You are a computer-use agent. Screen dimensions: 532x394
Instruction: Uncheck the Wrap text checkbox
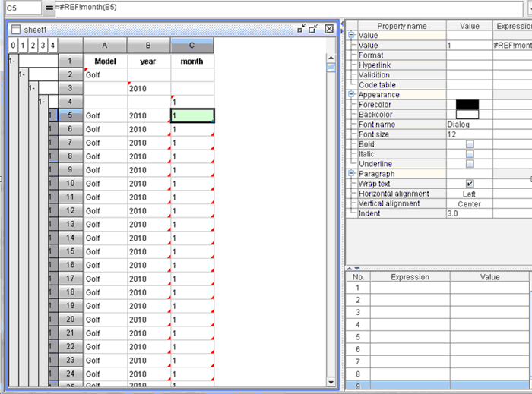point(469,184)
